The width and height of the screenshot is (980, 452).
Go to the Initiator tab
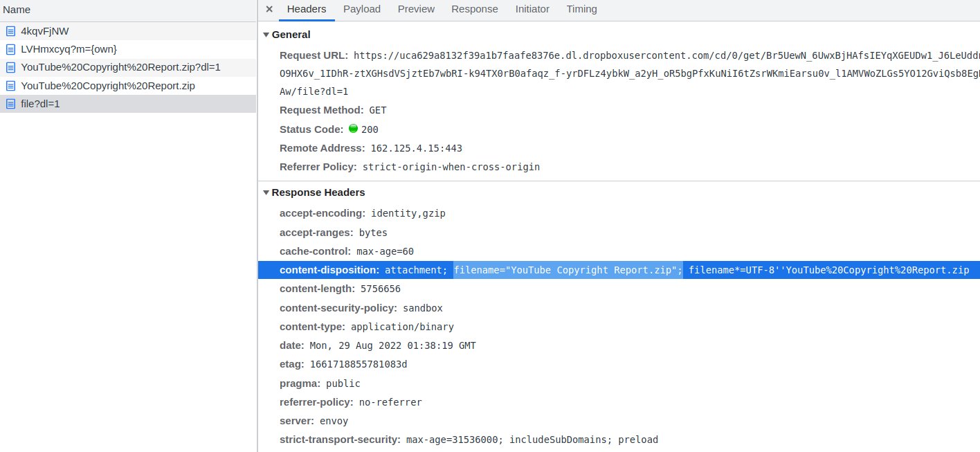tap(532, 9)
